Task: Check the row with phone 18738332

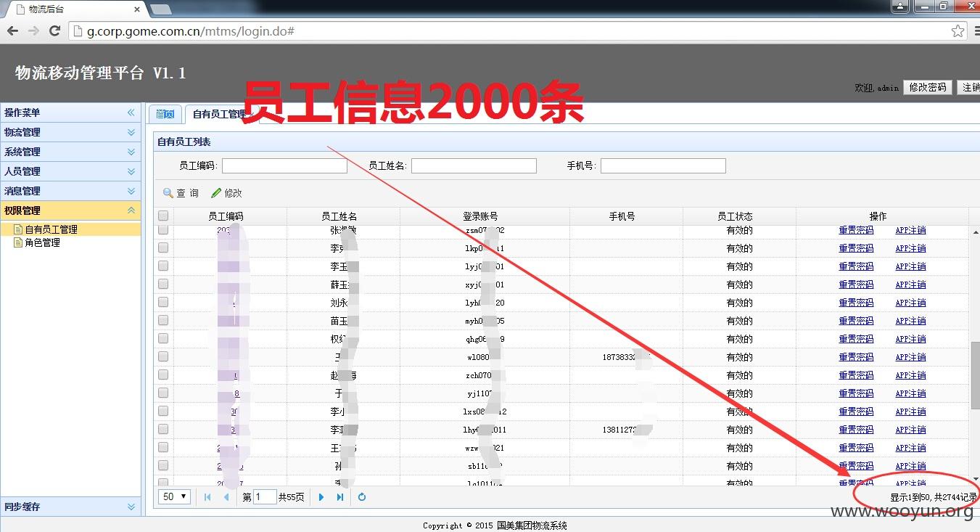Action: point(163,356)
